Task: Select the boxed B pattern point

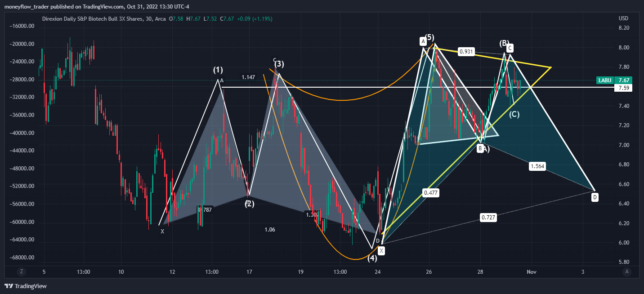Action: point(480,148)
